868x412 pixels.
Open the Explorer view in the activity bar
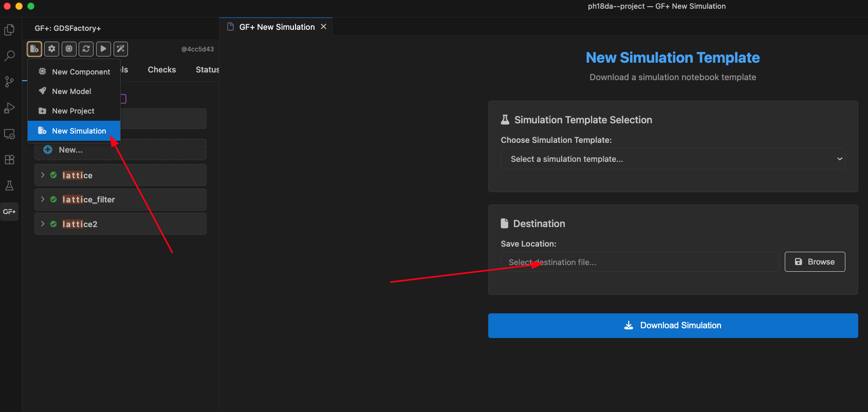tap(9, 30)
